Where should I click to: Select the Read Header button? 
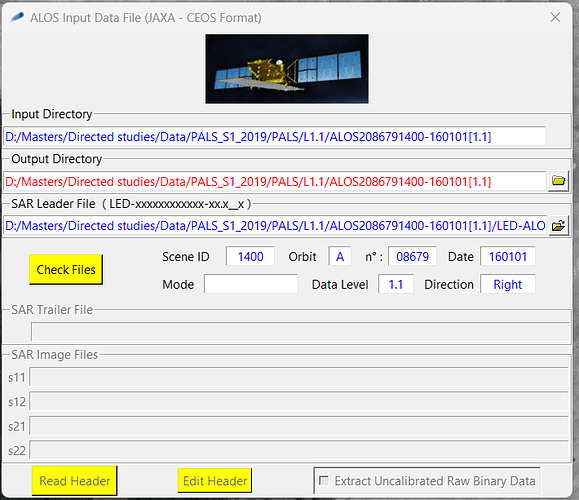(x=74, y=481)
